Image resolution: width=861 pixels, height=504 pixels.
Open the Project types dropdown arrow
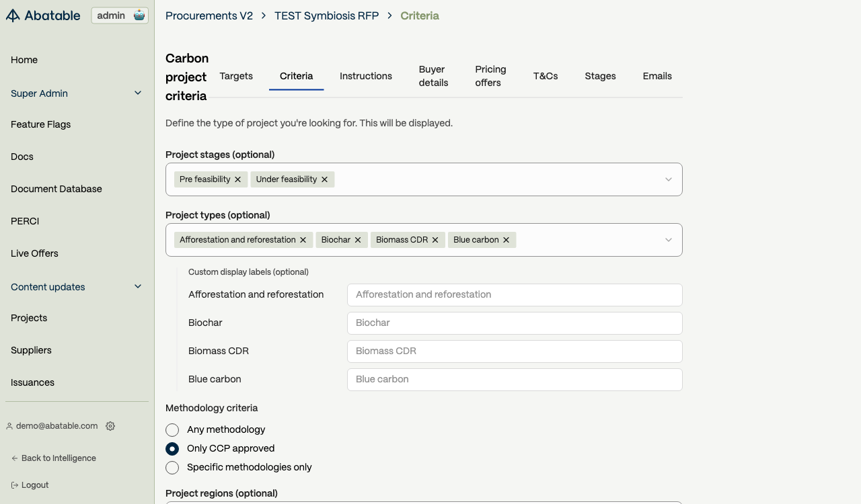coord(668,240)
